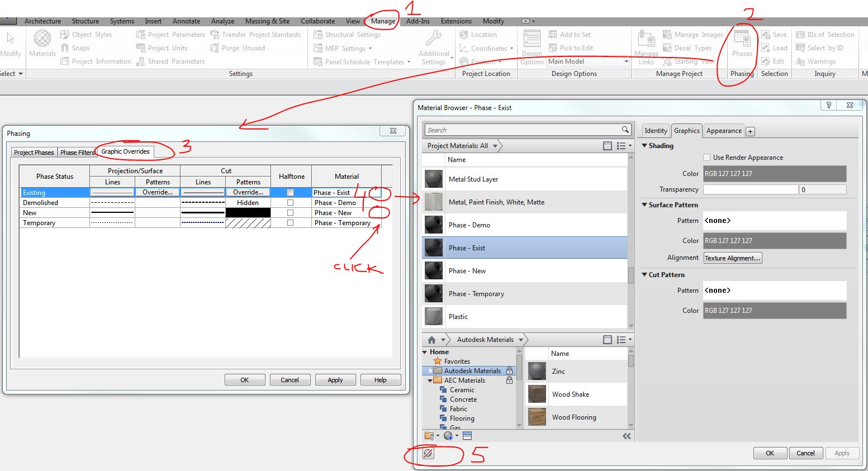Viewport: 868px width, 471px height.
Task: Run Purge Unused
Action: pyautogui.click(x=238, y=48)
